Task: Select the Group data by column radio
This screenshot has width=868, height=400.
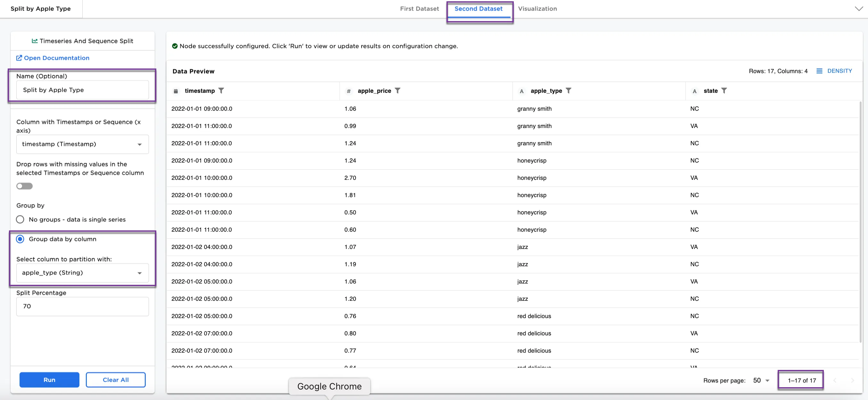Action: tap(20, 239)
